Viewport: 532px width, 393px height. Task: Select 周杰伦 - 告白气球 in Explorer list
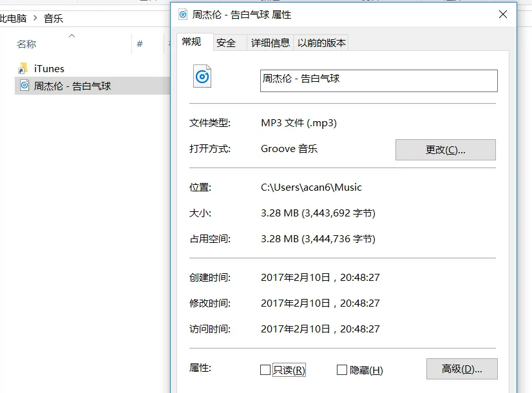pyautogui.click(x=93, y=86)
